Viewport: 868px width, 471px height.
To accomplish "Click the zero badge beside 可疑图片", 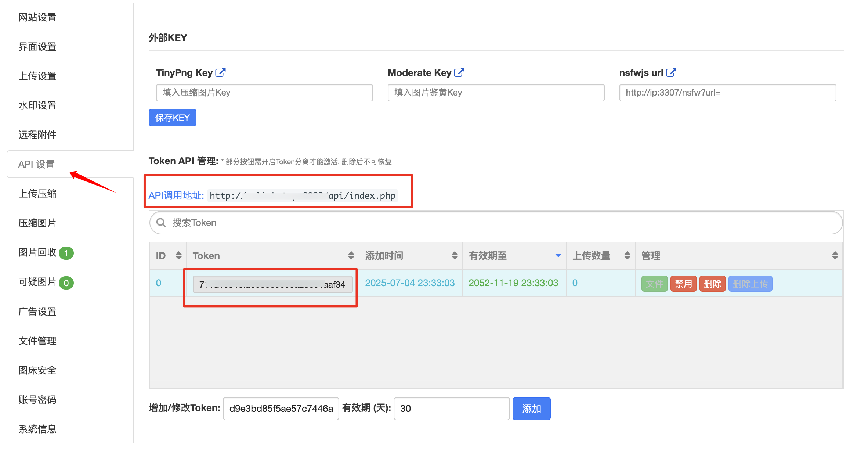I will (66, 283).
